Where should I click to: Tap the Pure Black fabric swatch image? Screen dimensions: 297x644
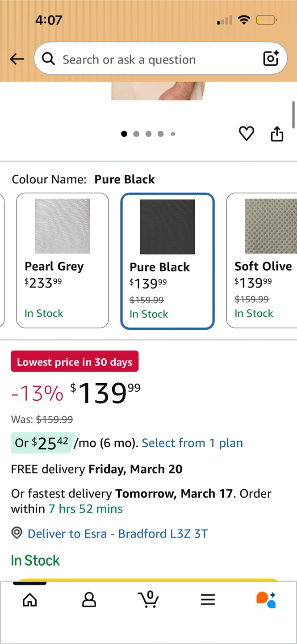point(167,227)
